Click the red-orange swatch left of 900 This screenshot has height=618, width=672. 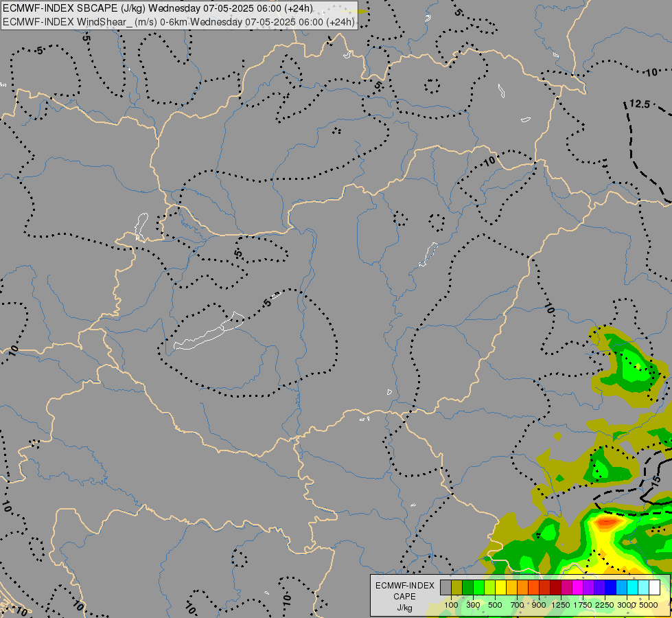pyautogui.click(x=533, y=587)
